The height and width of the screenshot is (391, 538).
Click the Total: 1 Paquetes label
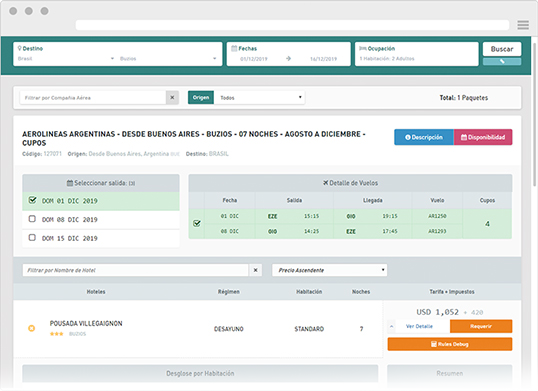(x=464, y=98)
